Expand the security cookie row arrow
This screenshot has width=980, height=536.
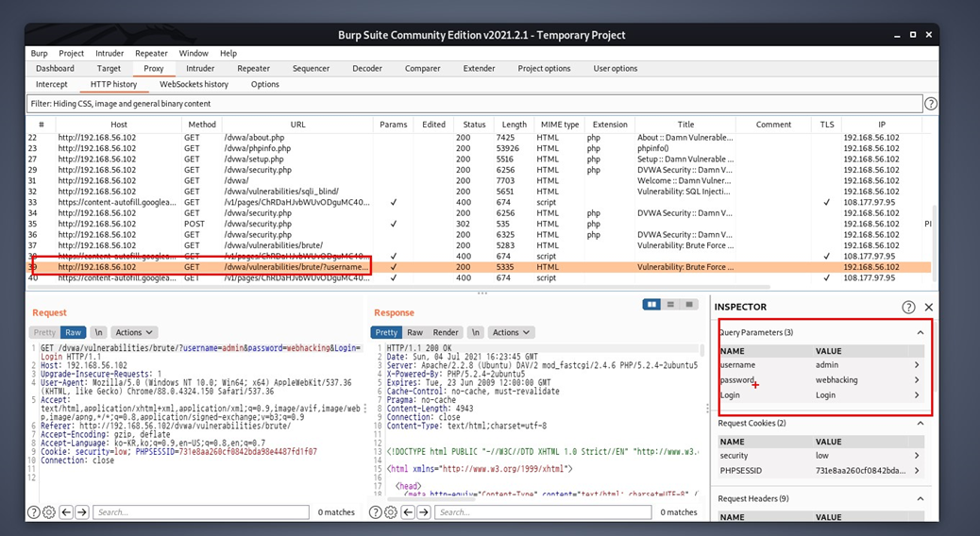[917, 456]
